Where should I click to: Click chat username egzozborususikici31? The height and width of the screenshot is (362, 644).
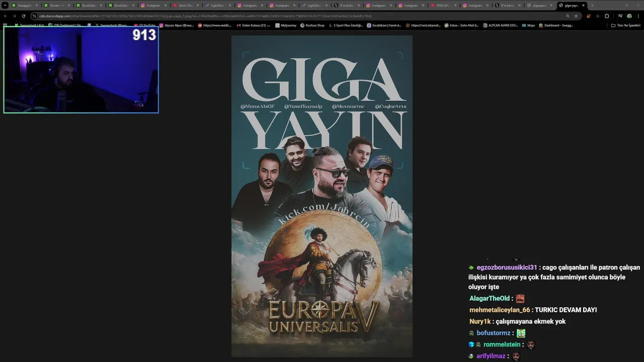(507, 267)
